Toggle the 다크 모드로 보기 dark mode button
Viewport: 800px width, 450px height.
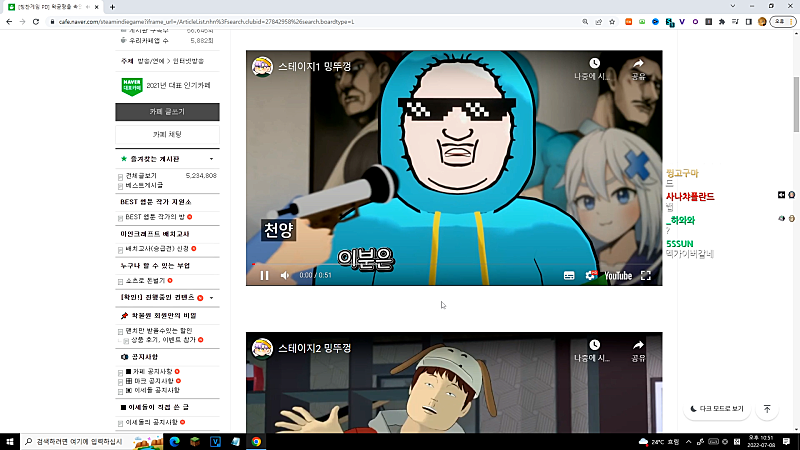(718, 409)
